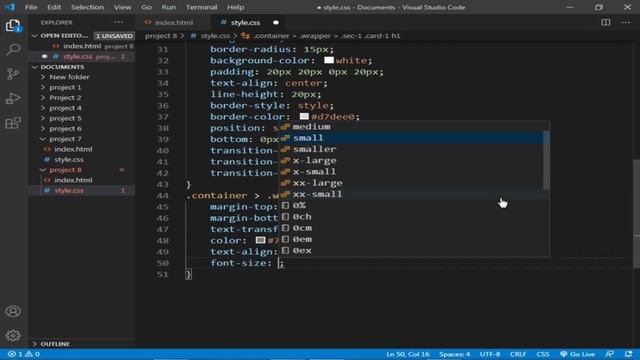
Task: Choose 'xx-small' from autocomplete suggestions
Action: click(411, 194)
